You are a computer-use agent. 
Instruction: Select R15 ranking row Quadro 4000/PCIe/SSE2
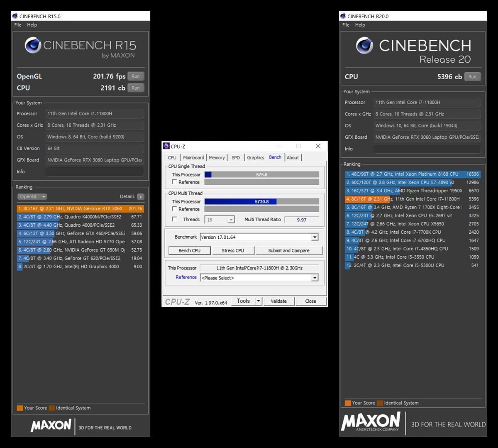(x=81, y=225)
